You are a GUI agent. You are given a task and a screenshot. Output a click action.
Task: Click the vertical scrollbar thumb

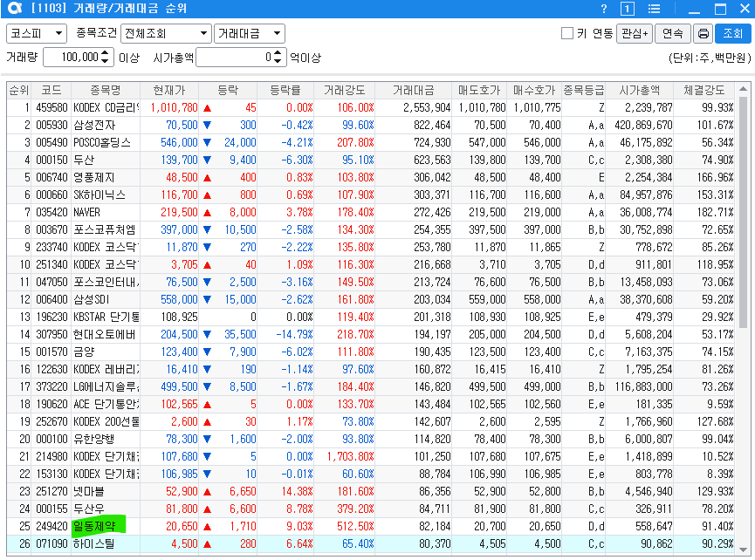tap(743, 212)
